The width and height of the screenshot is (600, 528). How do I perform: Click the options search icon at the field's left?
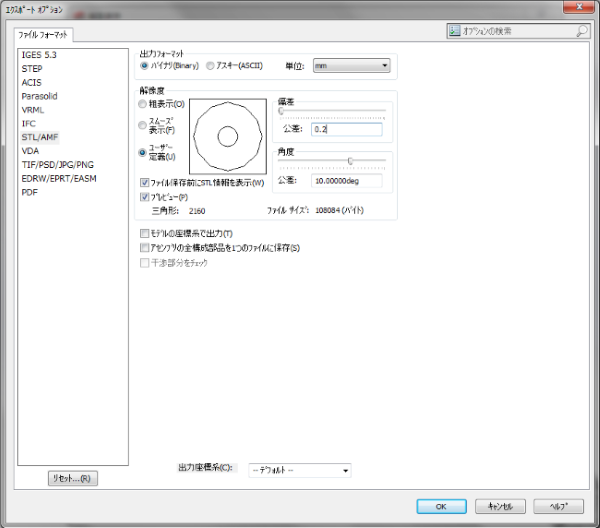tap(454, 31)
